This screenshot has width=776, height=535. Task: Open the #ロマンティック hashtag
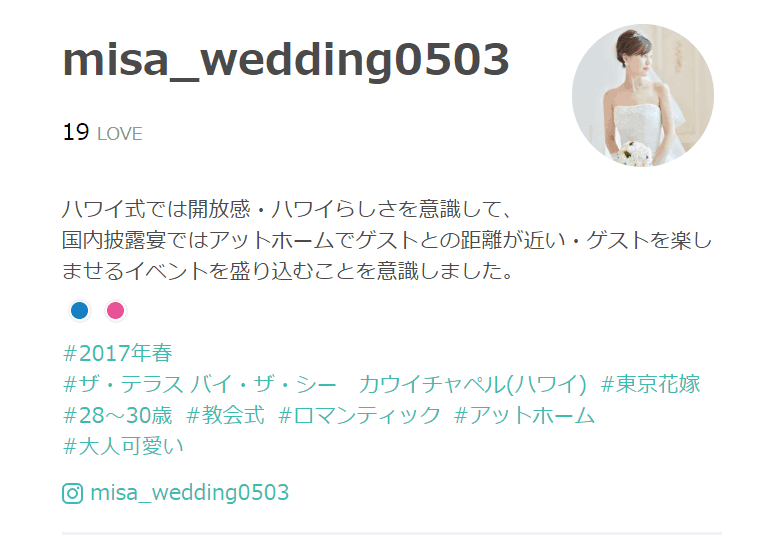click(x=359, y=416)
